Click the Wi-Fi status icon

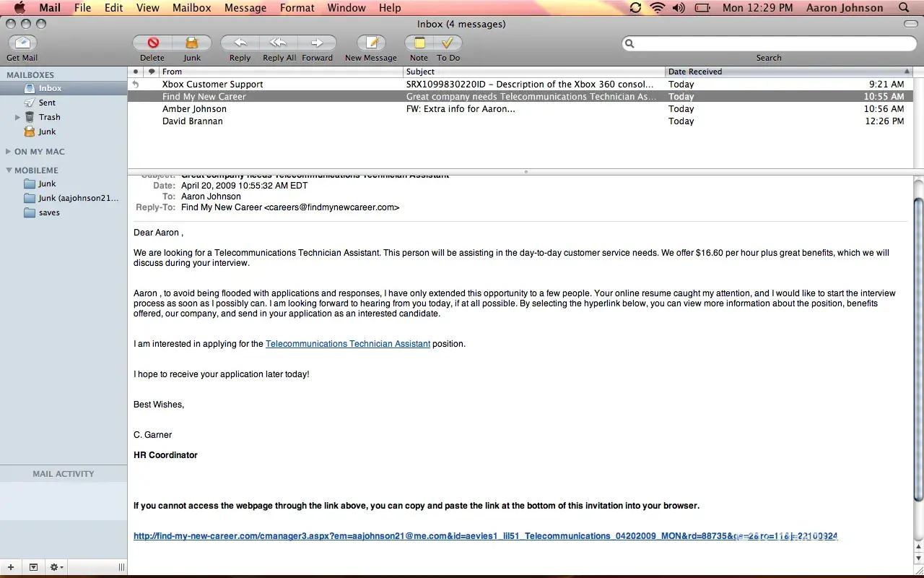[657, 8]
